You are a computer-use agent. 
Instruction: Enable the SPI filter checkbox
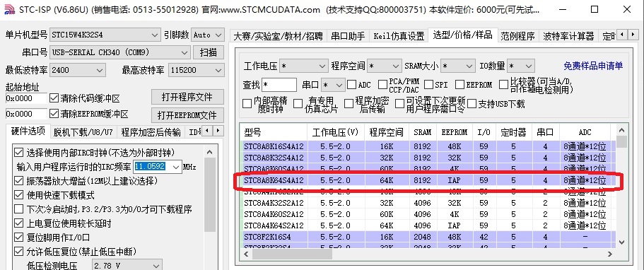click(429, 85)
